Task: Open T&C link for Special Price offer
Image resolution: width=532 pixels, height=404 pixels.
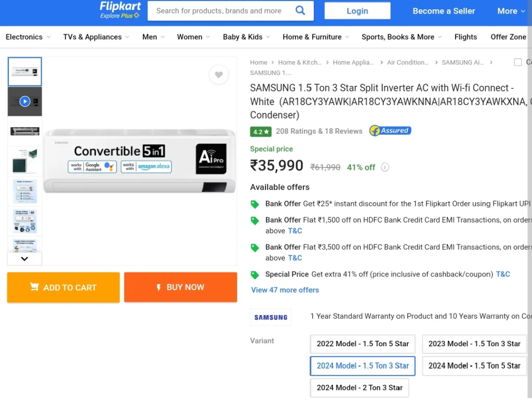Action: (503, 275)
